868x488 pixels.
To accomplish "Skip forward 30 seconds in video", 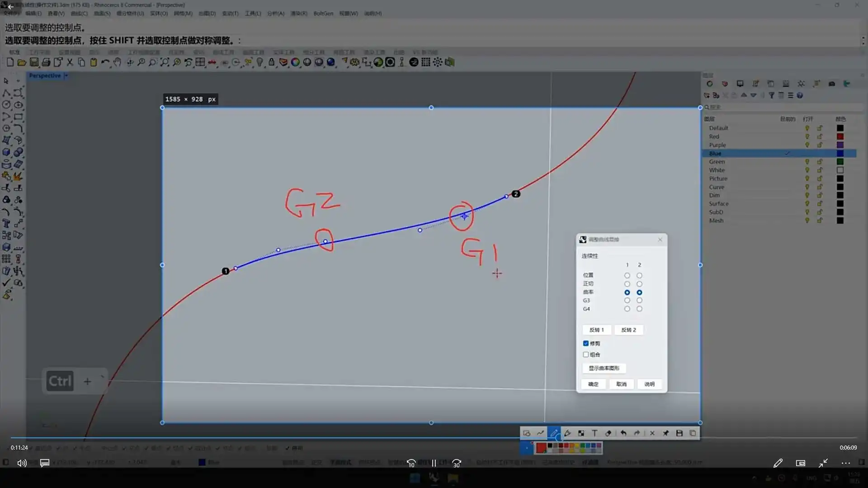I will coord(457,463).
